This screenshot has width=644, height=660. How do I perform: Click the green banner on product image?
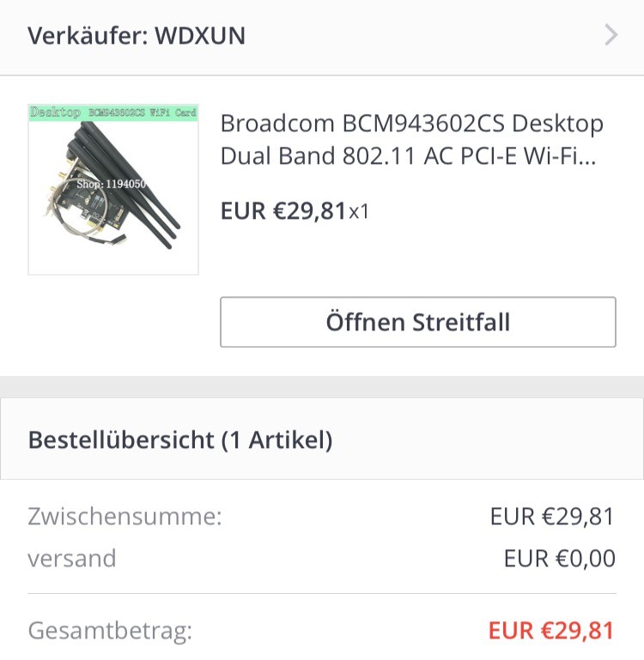113,112
